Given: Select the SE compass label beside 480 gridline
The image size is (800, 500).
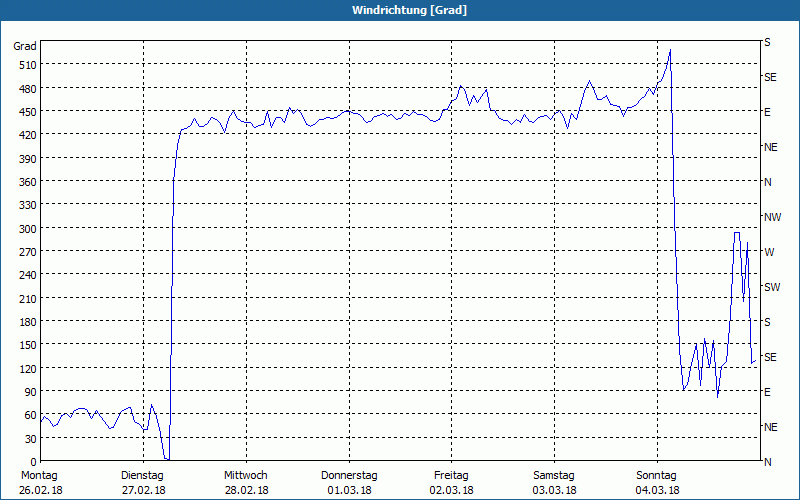Looking at the screenshot, I should click(770, 77).
